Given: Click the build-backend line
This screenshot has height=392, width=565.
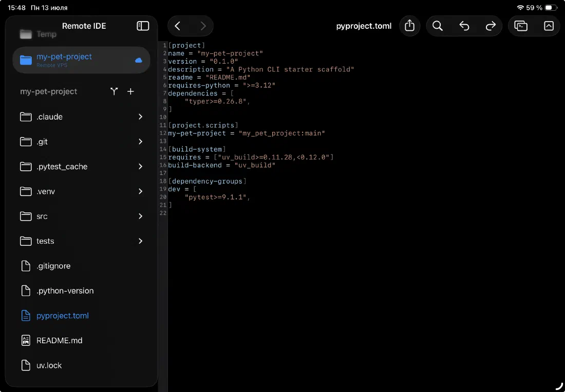Looking at the screenshot, I should pyautogui.click(x=221, y=165).
